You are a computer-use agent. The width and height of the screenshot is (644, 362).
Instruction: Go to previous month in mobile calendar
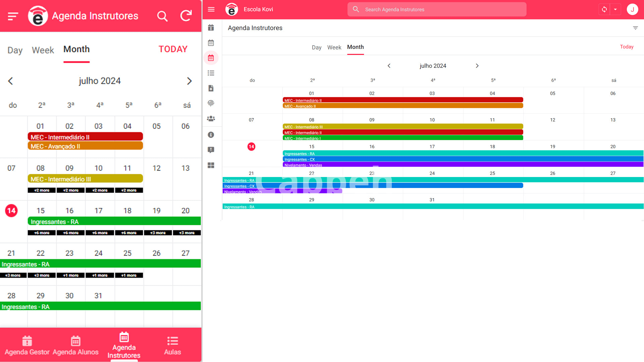(11, 81)
